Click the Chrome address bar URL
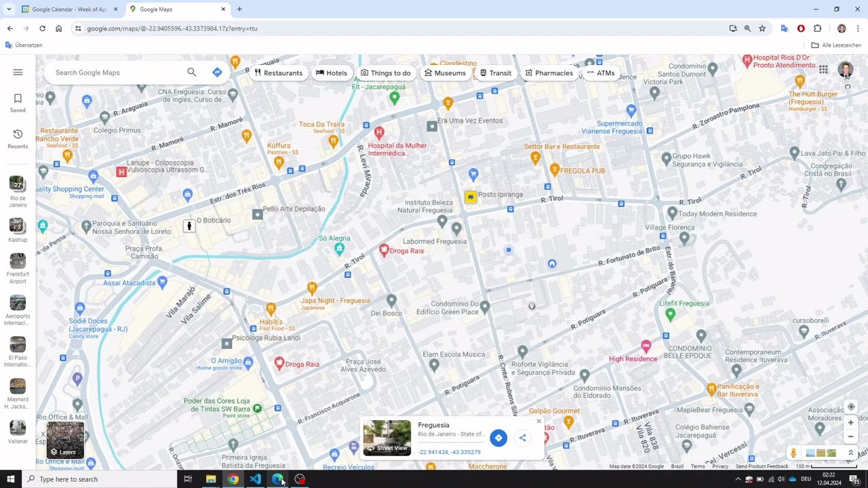This screenshot has height=488, width=868. pyautogui.click(x=172, y=28)
